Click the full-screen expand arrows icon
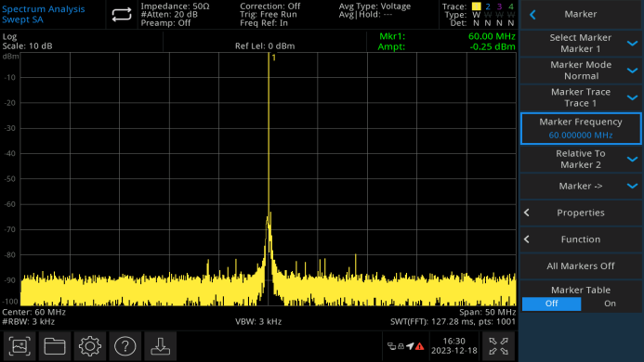Viewport: 644px width, 362px height. (x=499, y=346)
